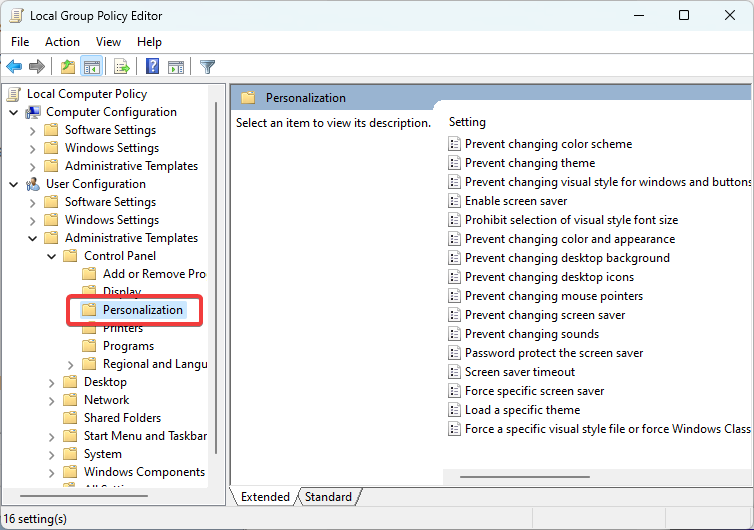Select Prevent changing color and appearance
Viewport: 754px width, 530px height.
570,239
